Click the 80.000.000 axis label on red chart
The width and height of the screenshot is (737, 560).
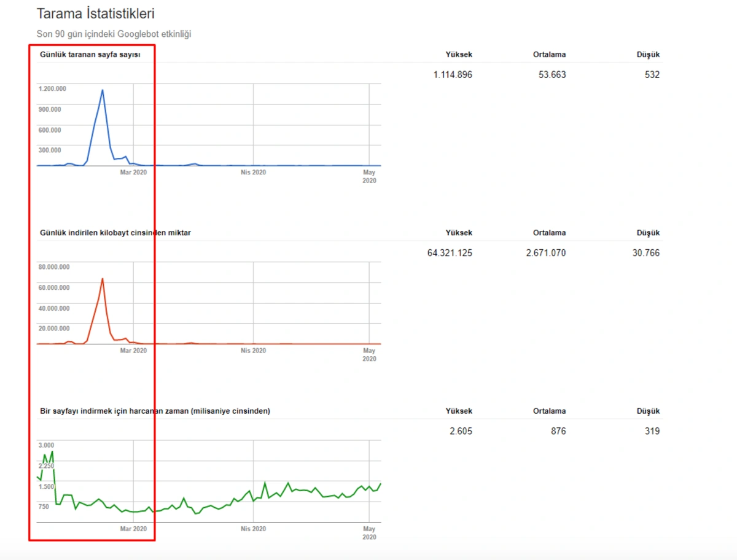coord(54,267)
